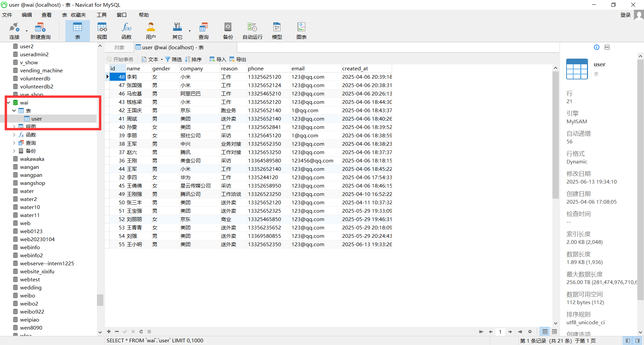The image size is (644, 345).
Task: Open the 工具 menu
Action: tap(102, 15)
